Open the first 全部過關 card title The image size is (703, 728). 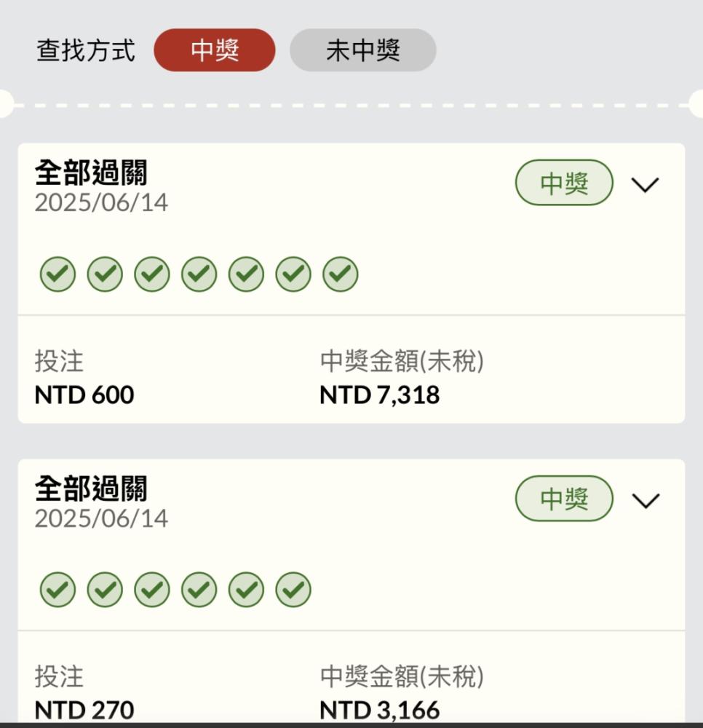[91, 173]
